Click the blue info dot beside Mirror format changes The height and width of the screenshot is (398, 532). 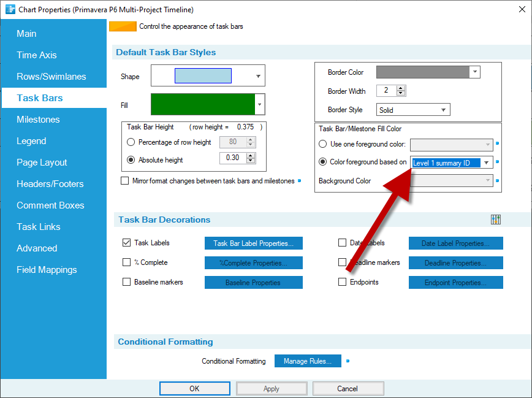299,181
